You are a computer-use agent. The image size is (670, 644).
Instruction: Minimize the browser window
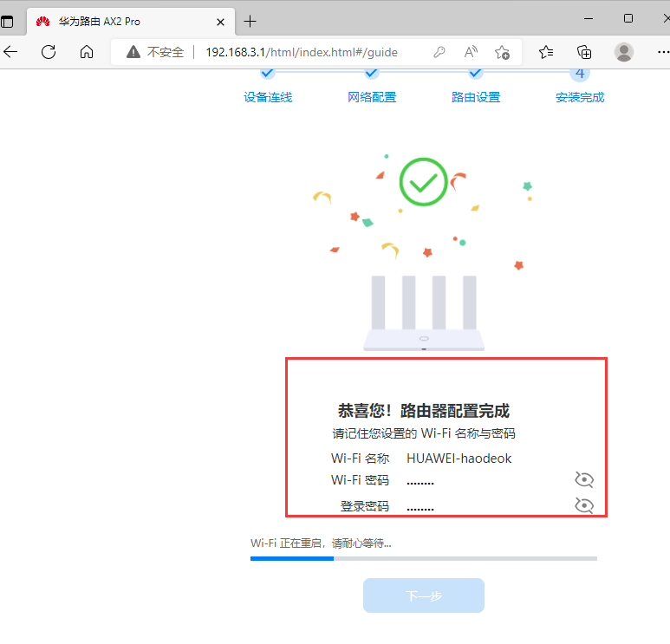click(589, 19)
